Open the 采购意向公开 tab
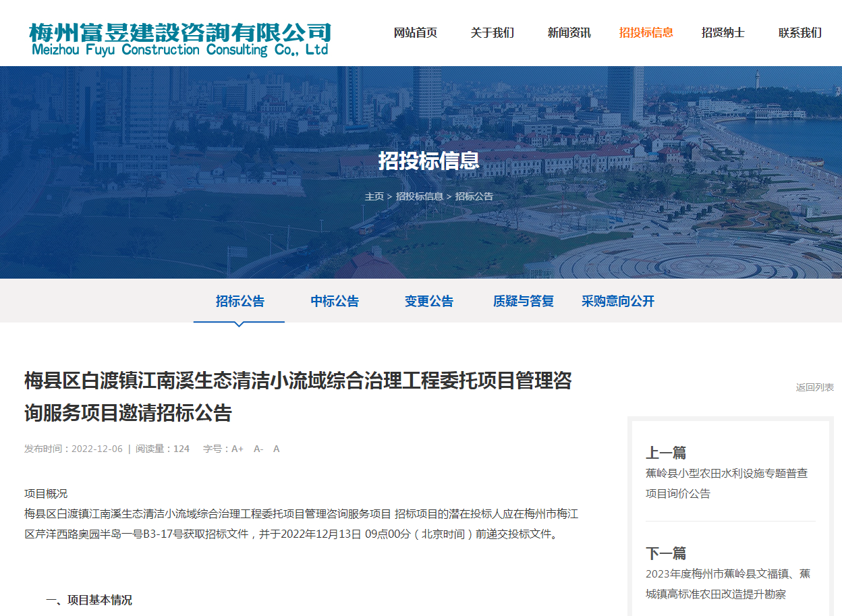This screenshot has height=616, width=842. click(x=617, y=302)
